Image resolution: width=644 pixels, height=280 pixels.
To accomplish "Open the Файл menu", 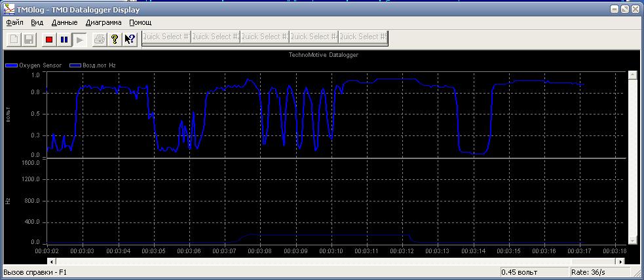I will (14, 22).
